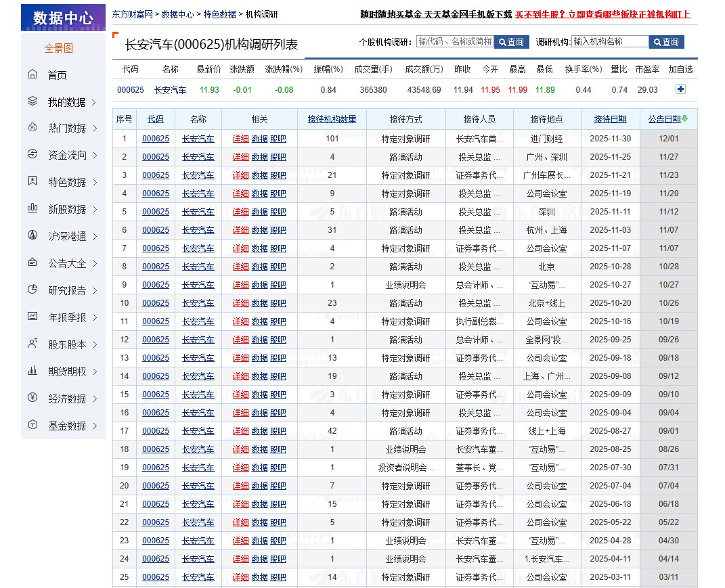Sort table by 接待机构数量 header

(x=332, y=119)
